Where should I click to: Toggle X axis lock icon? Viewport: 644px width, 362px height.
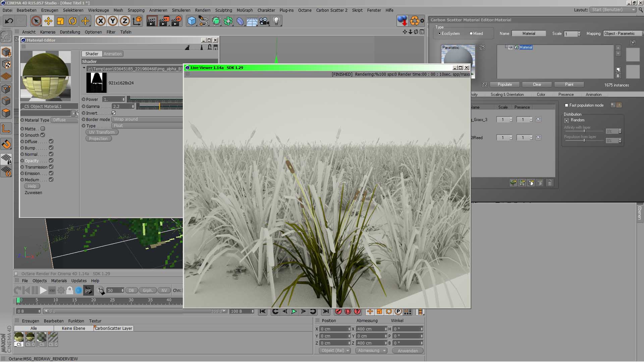coord(100,21)
